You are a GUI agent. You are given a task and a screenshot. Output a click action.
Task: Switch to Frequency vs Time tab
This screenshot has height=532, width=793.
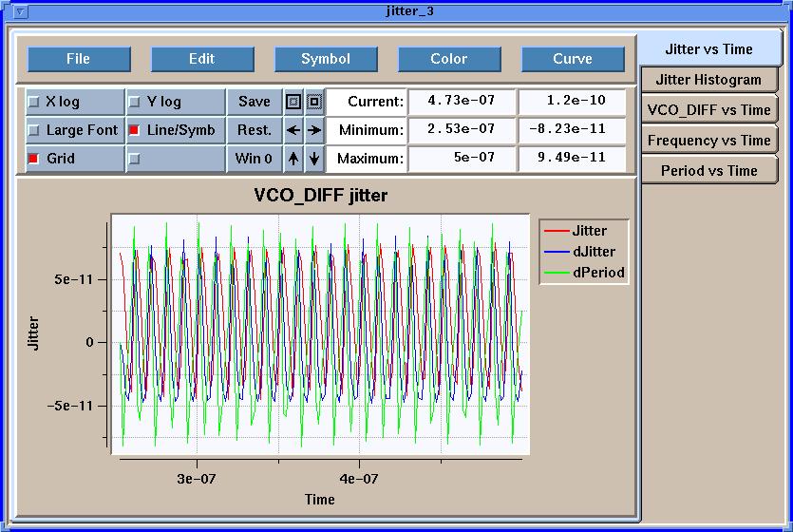(x=708, y=141)
